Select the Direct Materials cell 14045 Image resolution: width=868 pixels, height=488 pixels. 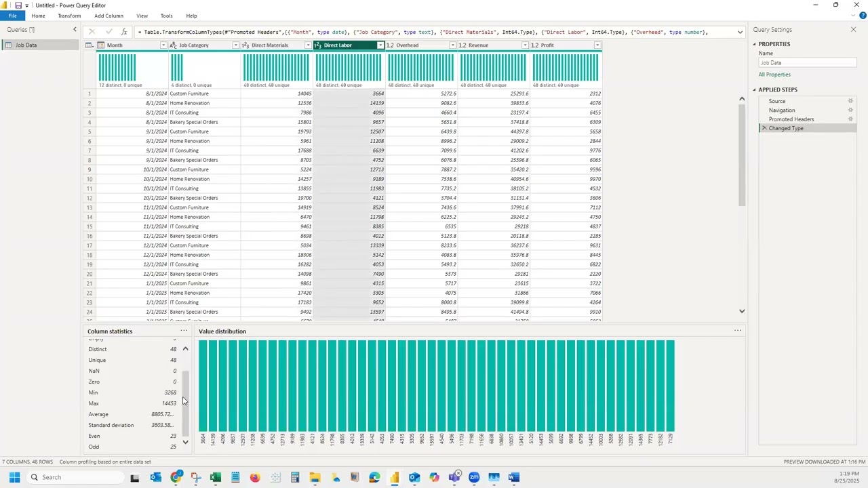[277, 94]
